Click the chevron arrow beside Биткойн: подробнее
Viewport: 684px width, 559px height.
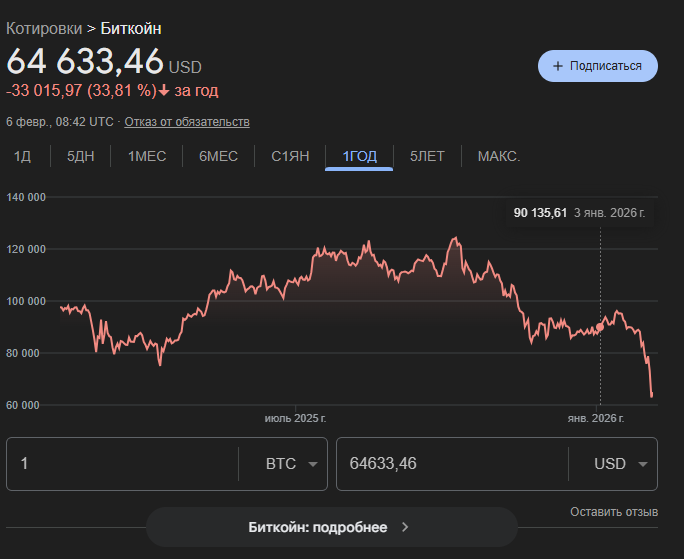click(405, 527)
